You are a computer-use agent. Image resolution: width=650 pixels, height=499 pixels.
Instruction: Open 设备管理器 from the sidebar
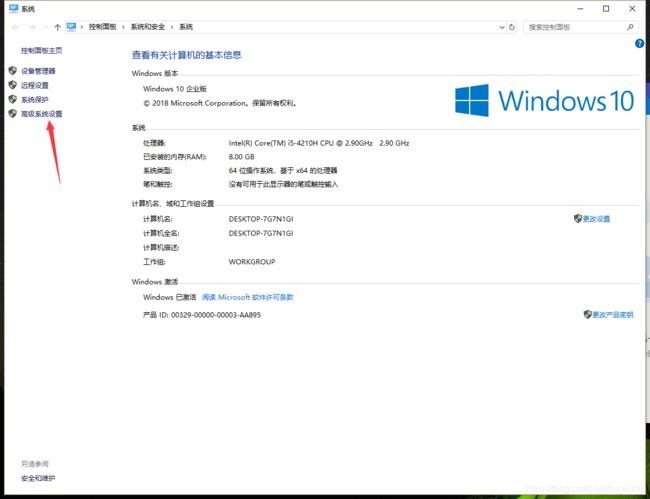(38, 71)
